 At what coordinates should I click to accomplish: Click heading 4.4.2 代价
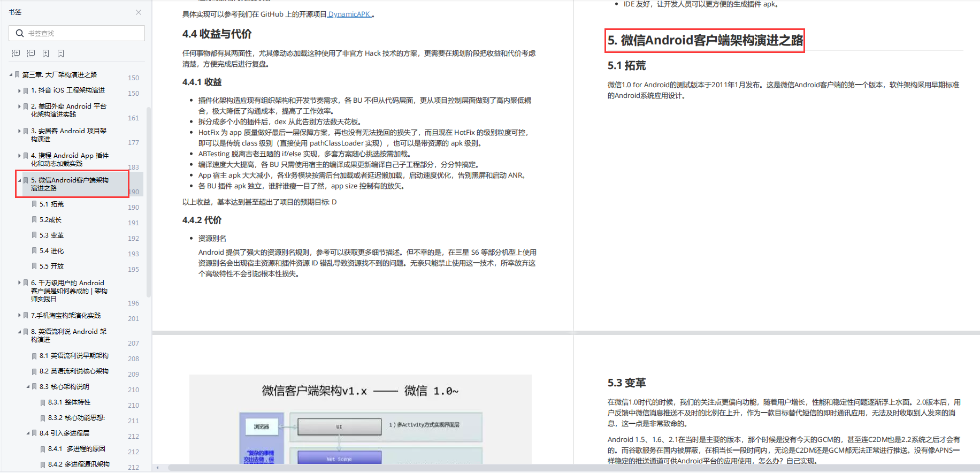202,220
